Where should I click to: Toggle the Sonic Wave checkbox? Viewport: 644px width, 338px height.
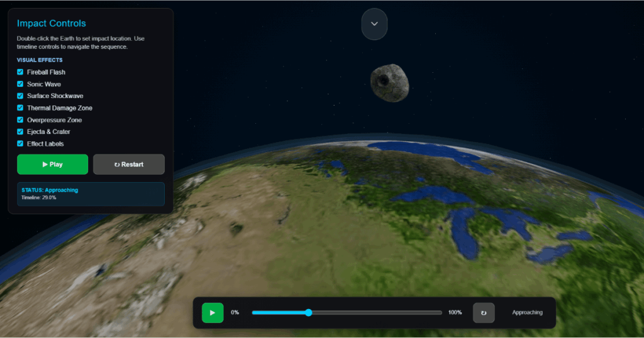pos(20,84)
